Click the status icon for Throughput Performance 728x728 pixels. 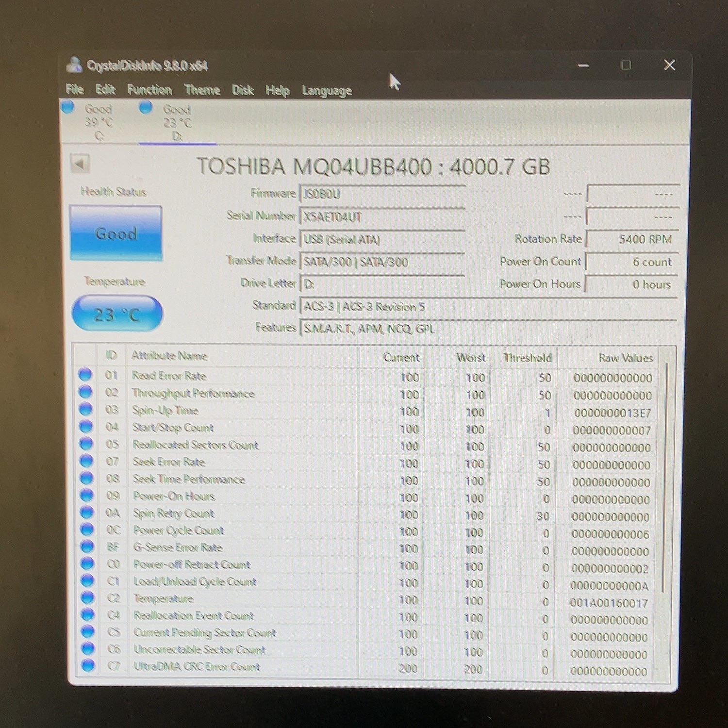(x=85, y=392)
